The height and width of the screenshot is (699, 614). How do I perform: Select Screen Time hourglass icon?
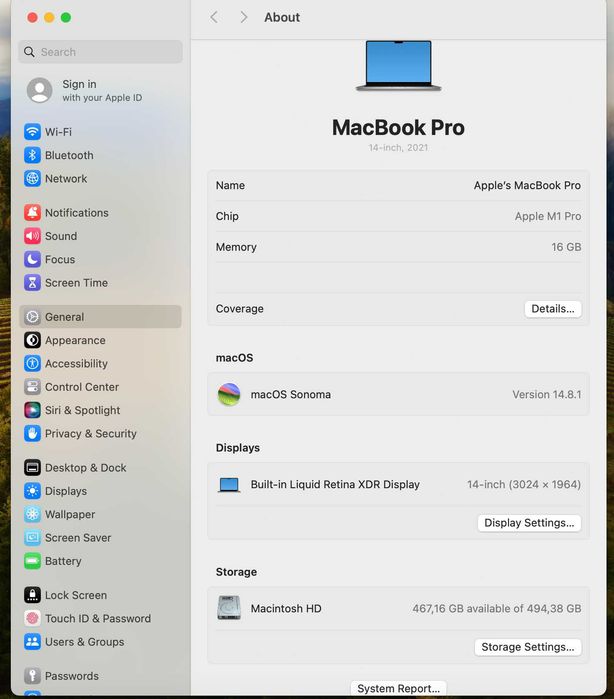tap(32, 283)
